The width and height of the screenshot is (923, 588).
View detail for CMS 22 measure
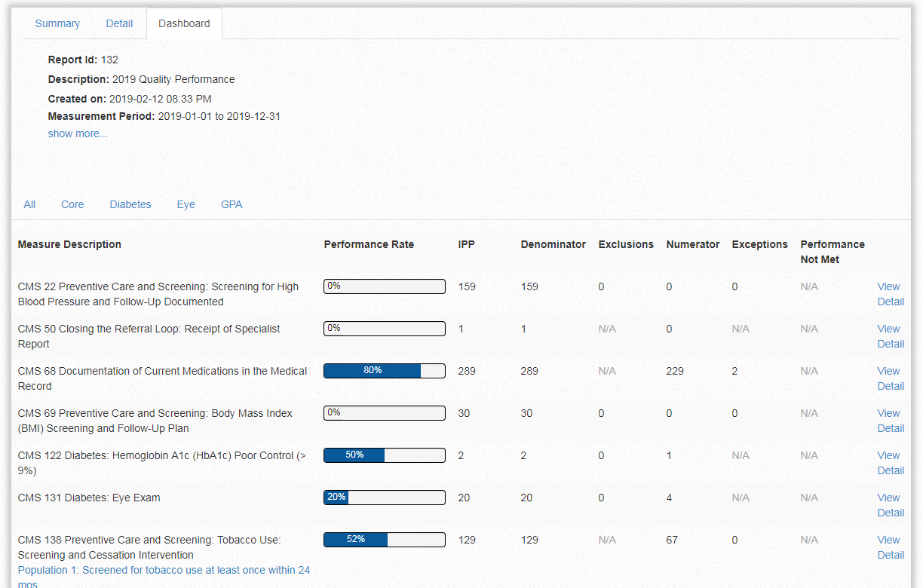[x=890, y=294]
